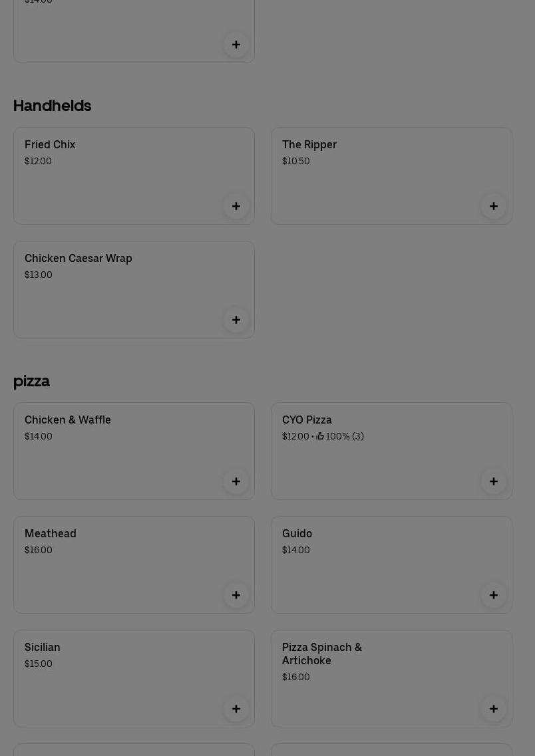Add Fried Chix to cart with plus icon
This screenshot has height=756, width=535.
coord(236,206)
